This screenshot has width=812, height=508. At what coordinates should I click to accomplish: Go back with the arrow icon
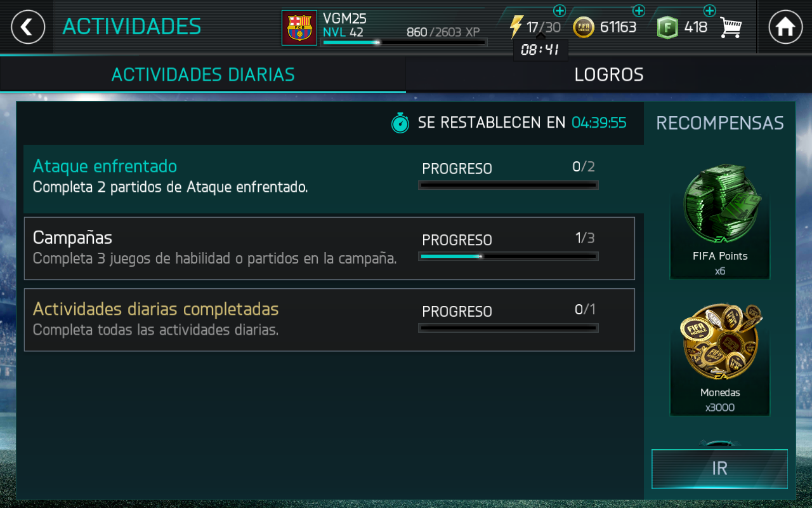click(28, 27)
